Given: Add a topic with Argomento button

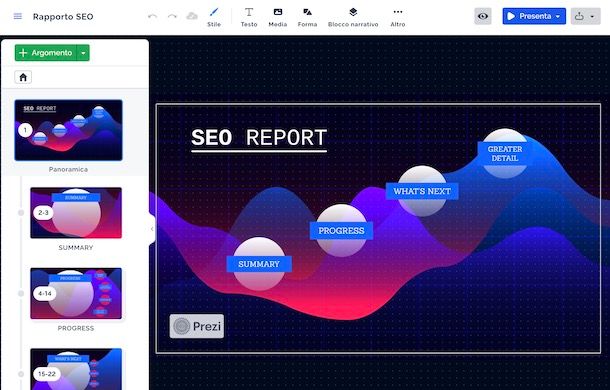Looking at the screenshot, I should 46,53.
